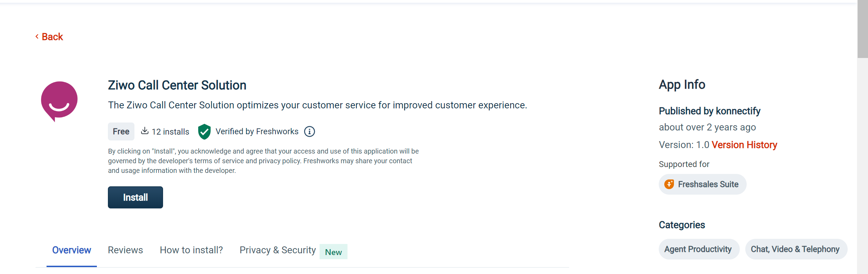Switch to the Reviews tab
The image size is (868, 274).
pyautogui.click(x=125, y=250)
